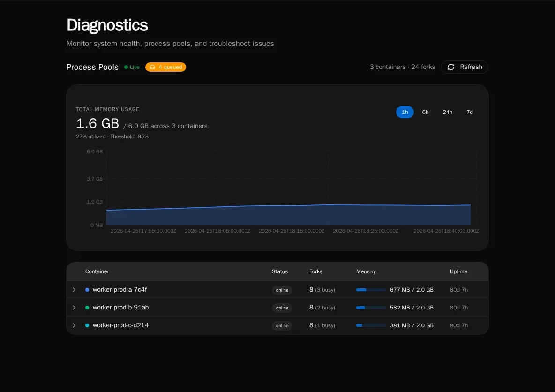The height and width of the screenshot is (392, 555).
Task: Click the refresh arrows icon
Action: pos(451,67)
